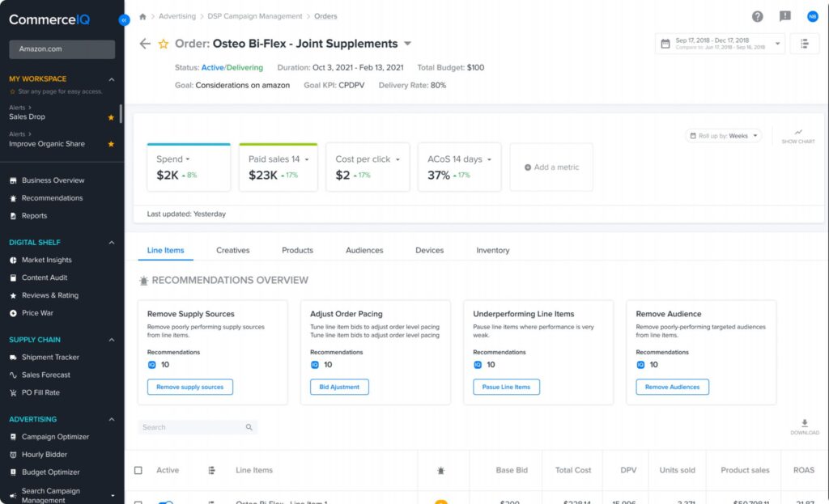
Task: Open the Roll up by Weeks dropdown
Action: (x=723, y=136)
